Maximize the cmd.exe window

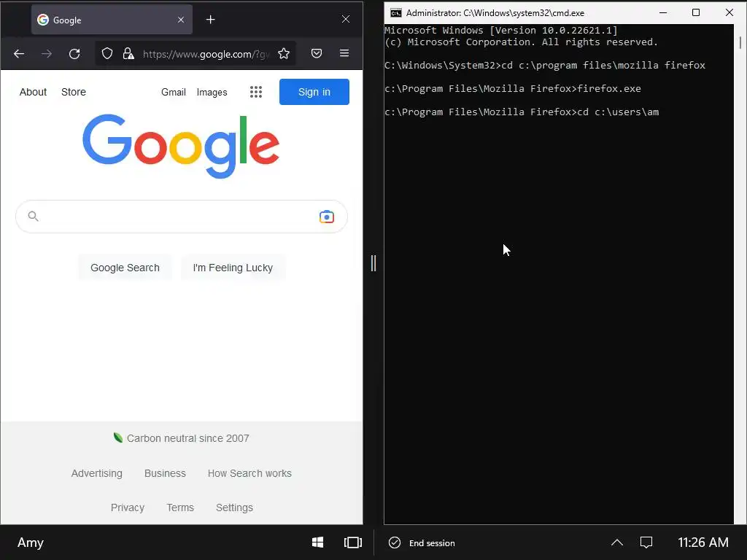pos(695,12)
